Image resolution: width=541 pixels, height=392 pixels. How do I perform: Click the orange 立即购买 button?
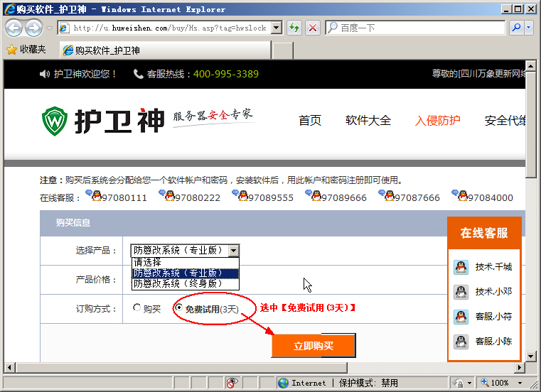pos(314,345)
